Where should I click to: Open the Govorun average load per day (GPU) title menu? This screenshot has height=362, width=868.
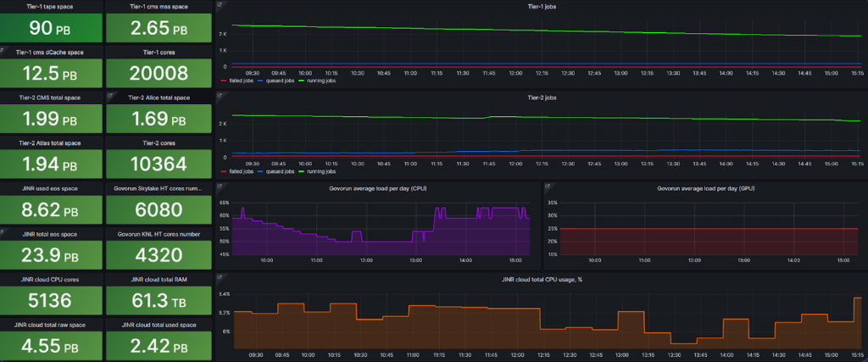pos(703,188)
